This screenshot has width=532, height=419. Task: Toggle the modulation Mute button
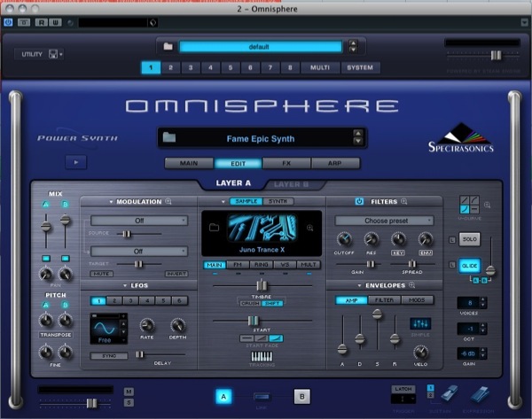tap(101, 274)
